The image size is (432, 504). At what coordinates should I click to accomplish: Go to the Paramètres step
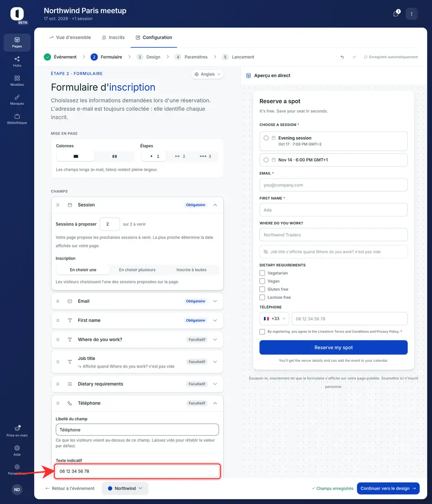coord(191,57)
